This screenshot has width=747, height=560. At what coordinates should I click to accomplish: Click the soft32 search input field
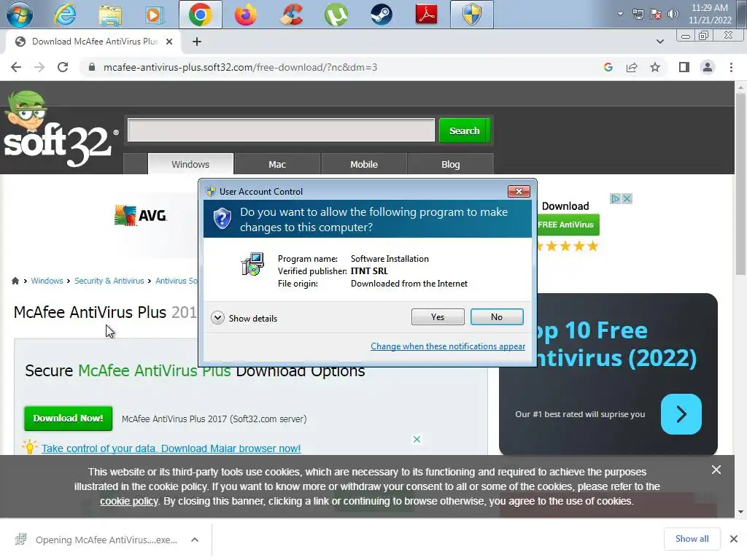[281, 130]
